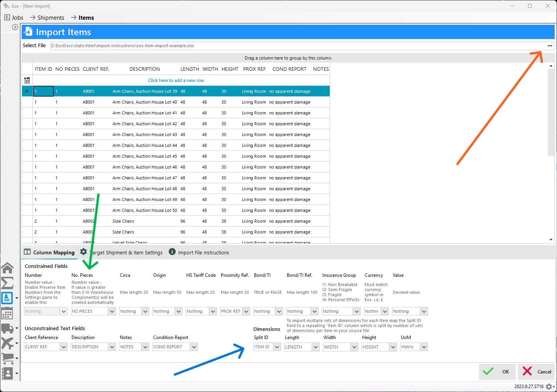Click the add-row grid icon beside the grid
The image size is (557, 392).
27,80
